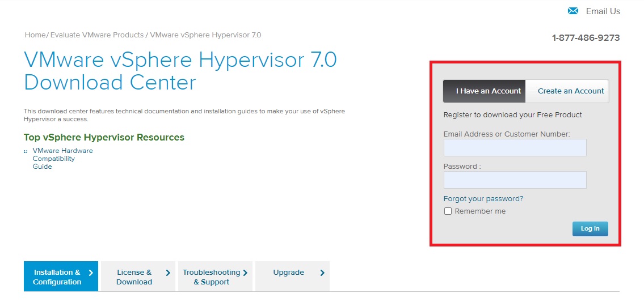Select License & Download tab
The width and height of the screenshot is (644, 302).
coord(138,277)
